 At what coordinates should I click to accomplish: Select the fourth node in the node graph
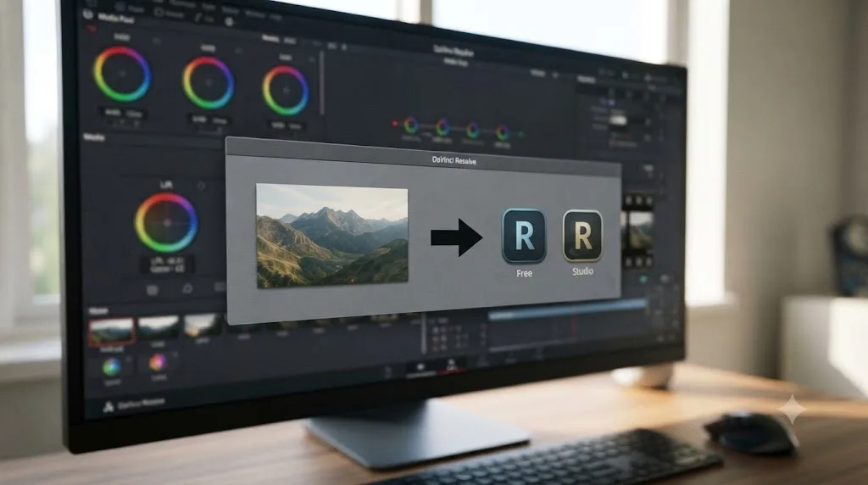click(502, 132)
